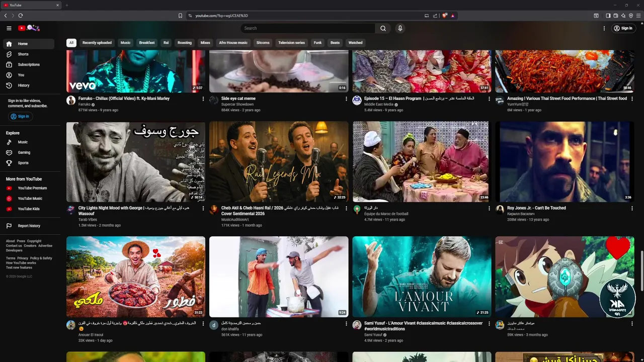Start voice search with the microphone

[x=400, y=28]
